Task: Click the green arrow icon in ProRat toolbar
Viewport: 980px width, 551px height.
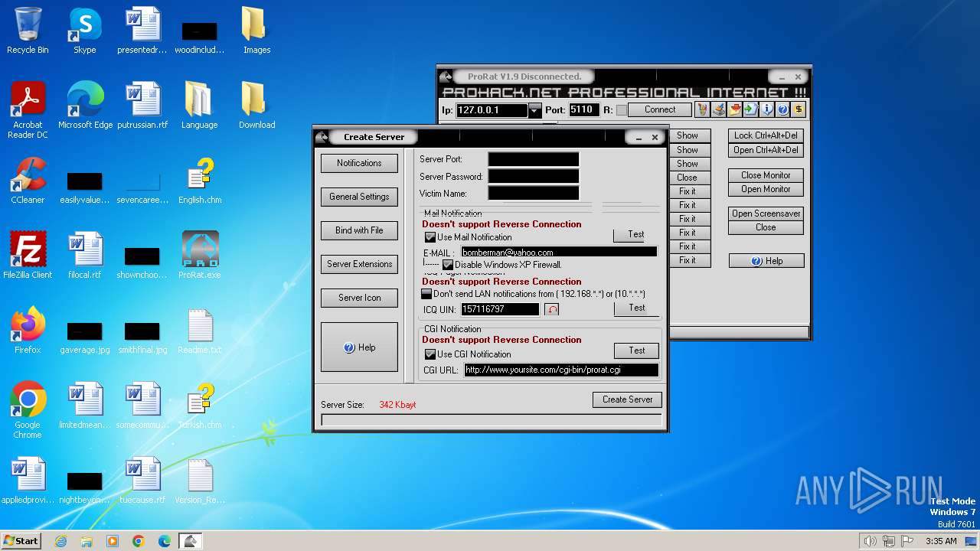Action: pos(751,109)
